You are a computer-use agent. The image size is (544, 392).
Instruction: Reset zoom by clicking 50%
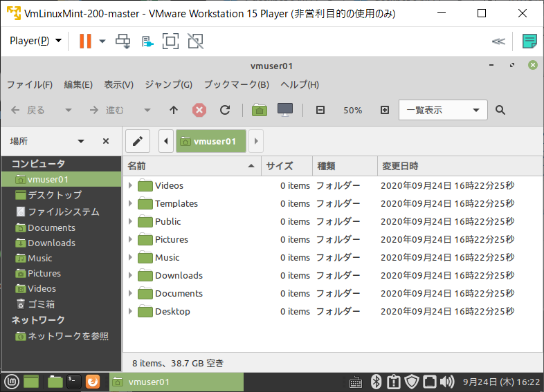[x=352, y=110]
